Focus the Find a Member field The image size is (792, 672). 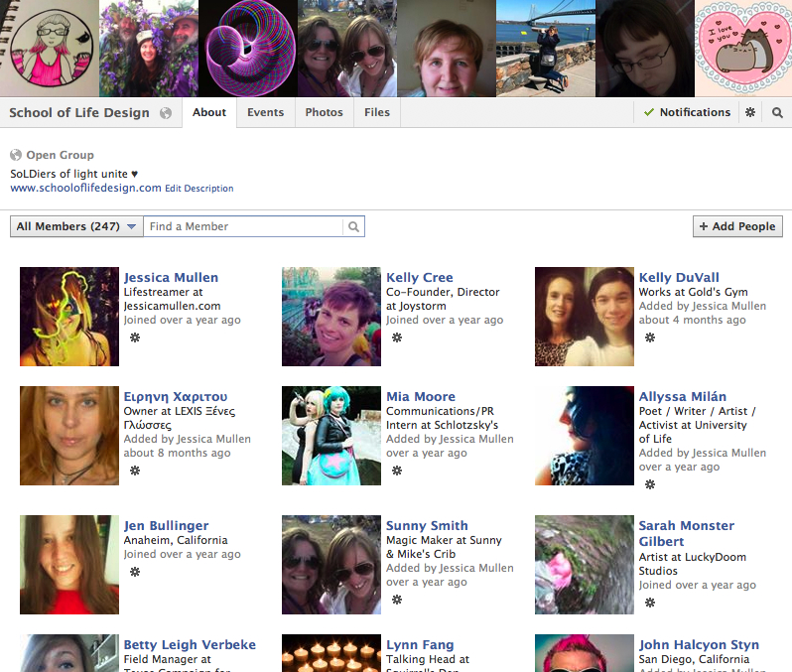click(x=243, y=226)
